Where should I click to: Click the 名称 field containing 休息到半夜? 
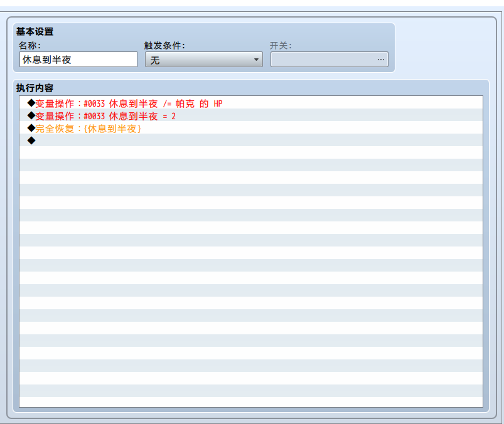click(x=78, y=60)
